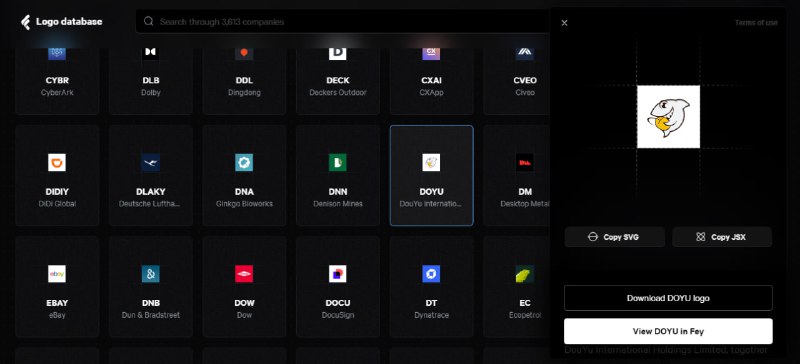The image size is (800, 364).
Task: Select the red Dow logo icon
Action: tap(244, 274)
